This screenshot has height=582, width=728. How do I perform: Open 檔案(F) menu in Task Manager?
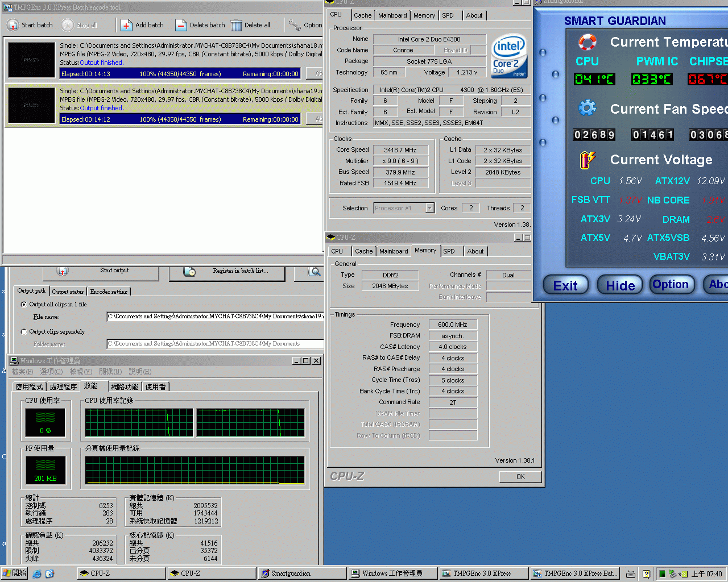(x=22, y=372)
